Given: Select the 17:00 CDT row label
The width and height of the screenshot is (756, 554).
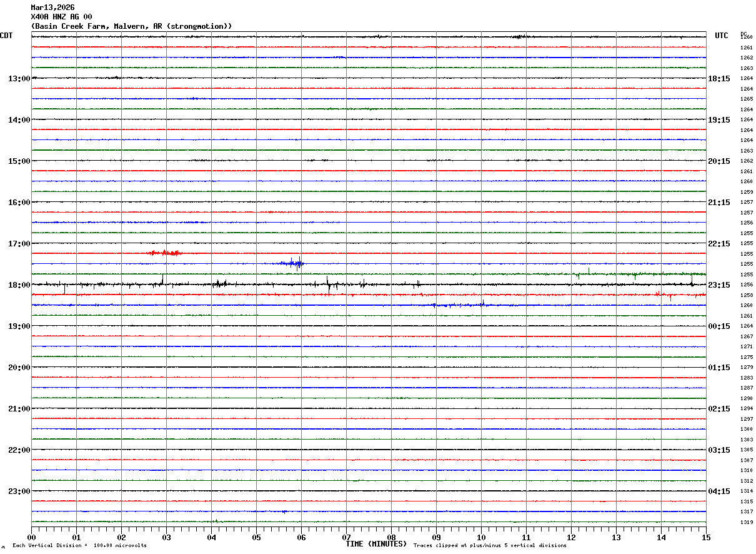Looking at the screenshot, I should click(x=19, y=244).
